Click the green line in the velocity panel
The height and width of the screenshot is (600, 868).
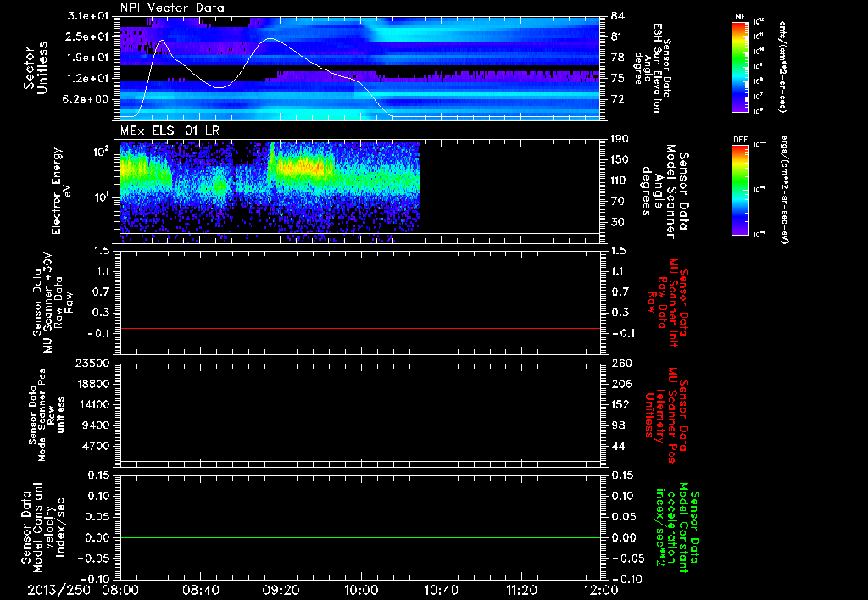click(359, 537)
